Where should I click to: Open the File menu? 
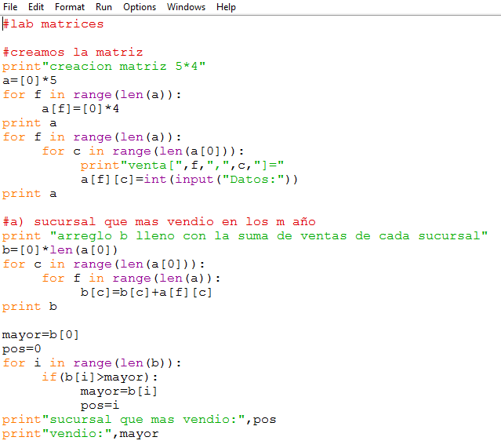(x=10, y=7)
